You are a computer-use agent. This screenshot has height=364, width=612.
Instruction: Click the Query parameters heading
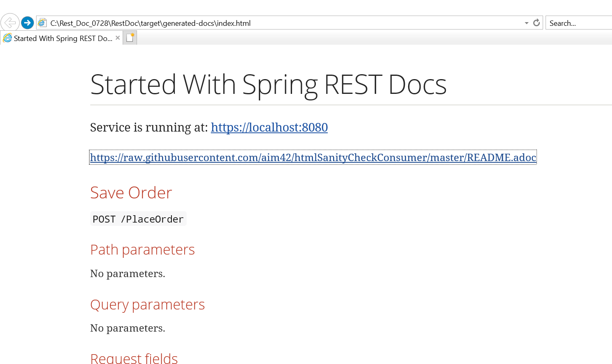pyautogui.click(x=147, y=305)
